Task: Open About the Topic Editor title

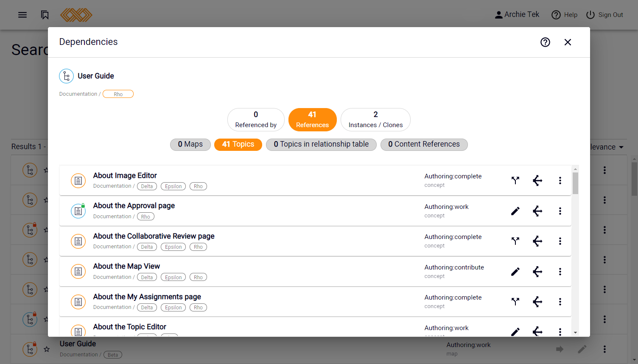Action: pos(129,327)
